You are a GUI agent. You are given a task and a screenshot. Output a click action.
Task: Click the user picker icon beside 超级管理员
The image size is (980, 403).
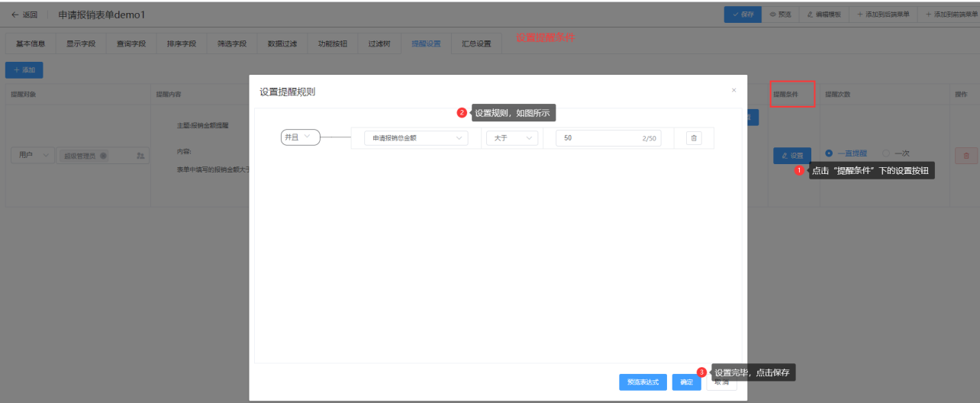[x=140, y=156]
